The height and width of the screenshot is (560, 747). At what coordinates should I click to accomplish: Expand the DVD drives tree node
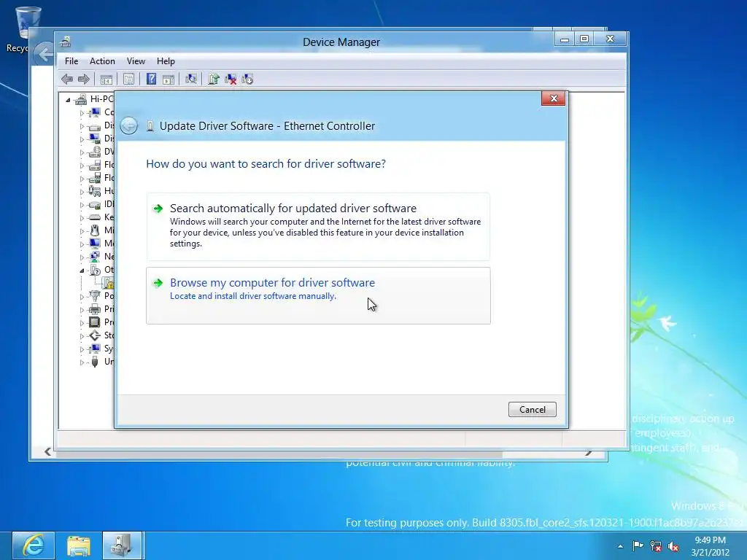82,152
